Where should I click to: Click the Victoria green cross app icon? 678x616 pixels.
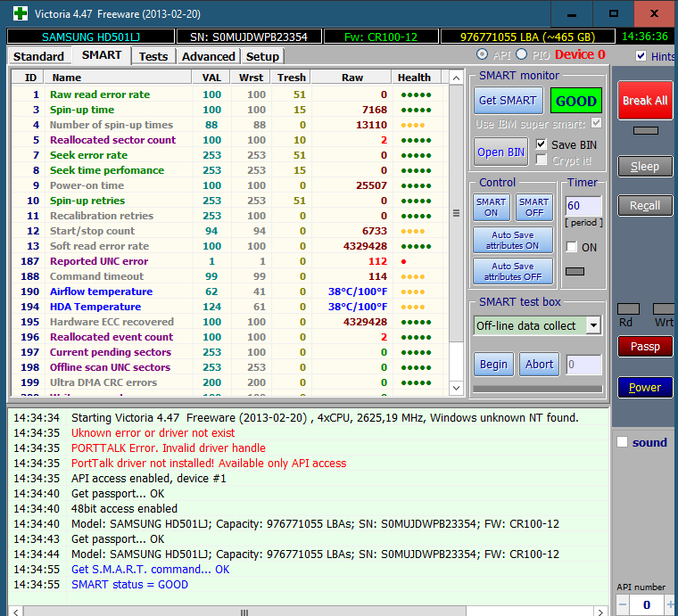(19, 13)
